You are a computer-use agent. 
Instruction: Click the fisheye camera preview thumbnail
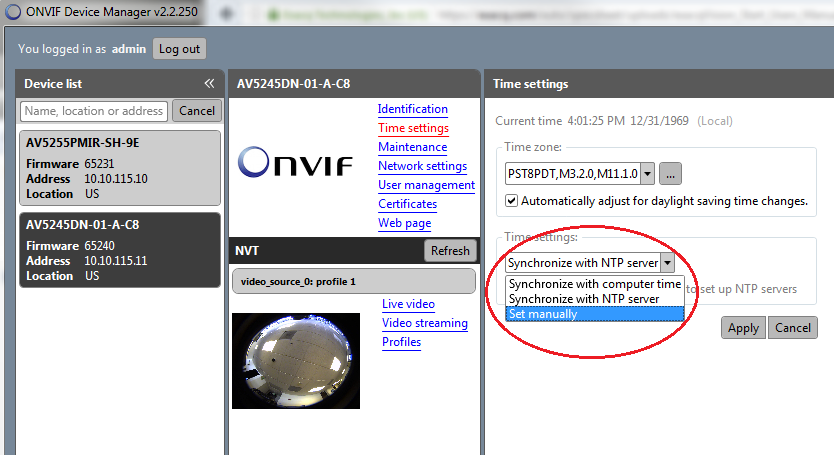296,361
